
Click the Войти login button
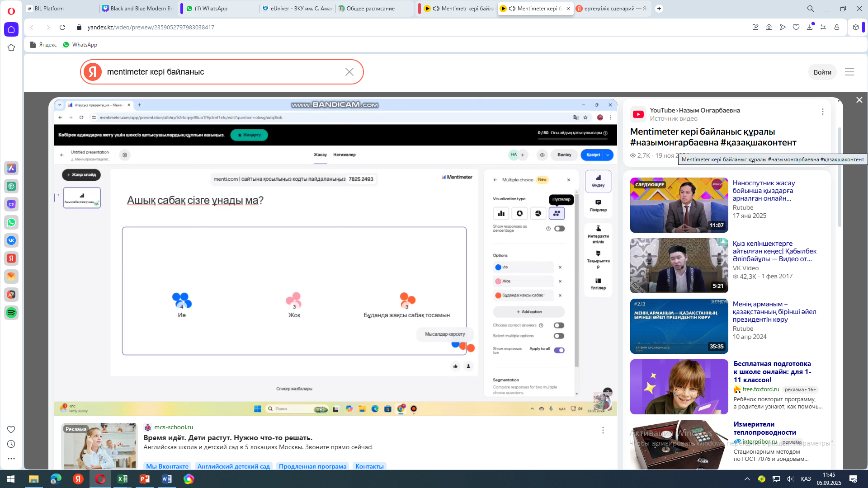pyautogui.click(x=822, y=72)
